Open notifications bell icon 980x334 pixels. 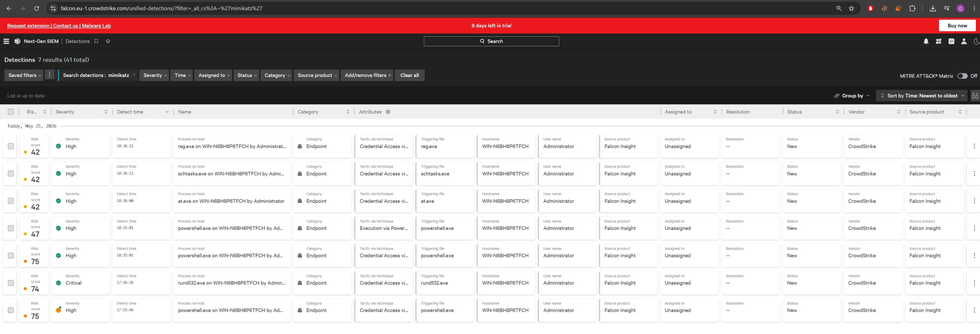click(x=926, y=41)
